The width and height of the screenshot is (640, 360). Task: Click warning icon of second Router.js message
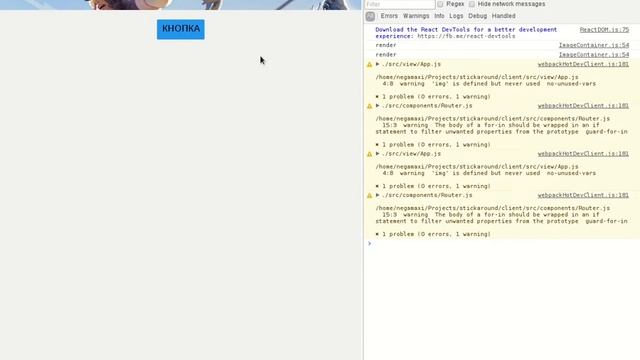[370, 196]
